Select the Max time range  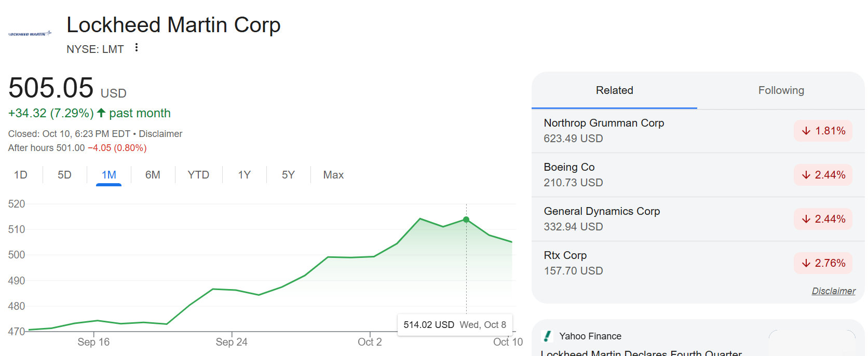[x=333, y=175]
